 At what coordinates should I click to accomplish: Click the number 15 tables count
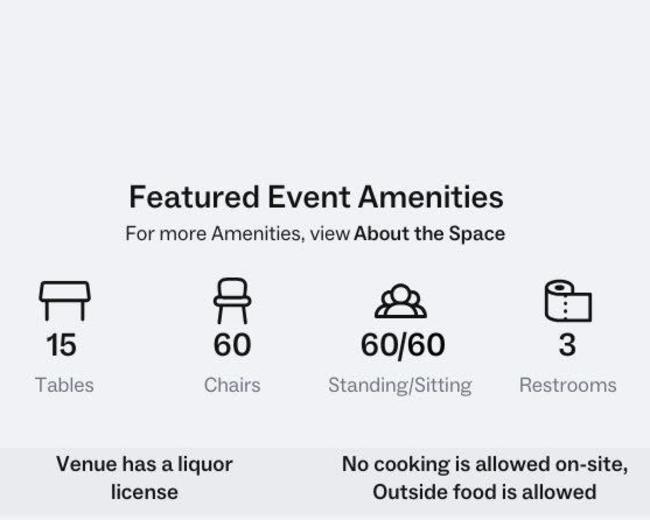[61, 345]
